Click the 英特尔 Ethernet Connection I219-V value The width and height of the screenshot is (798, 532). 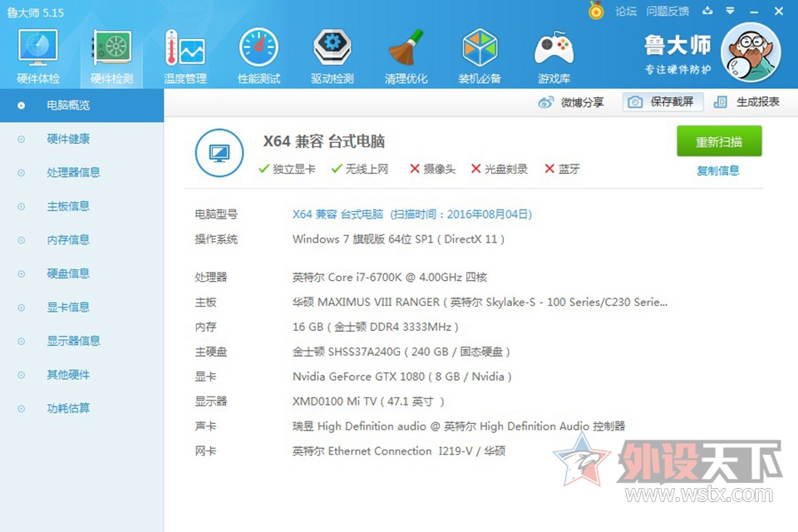point(399,451)
